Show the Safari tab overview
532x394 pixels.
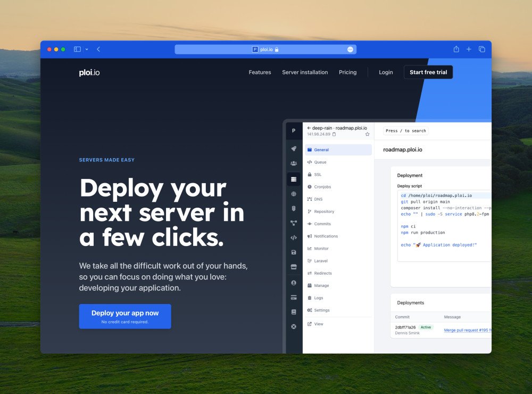[x=482, y=49]
